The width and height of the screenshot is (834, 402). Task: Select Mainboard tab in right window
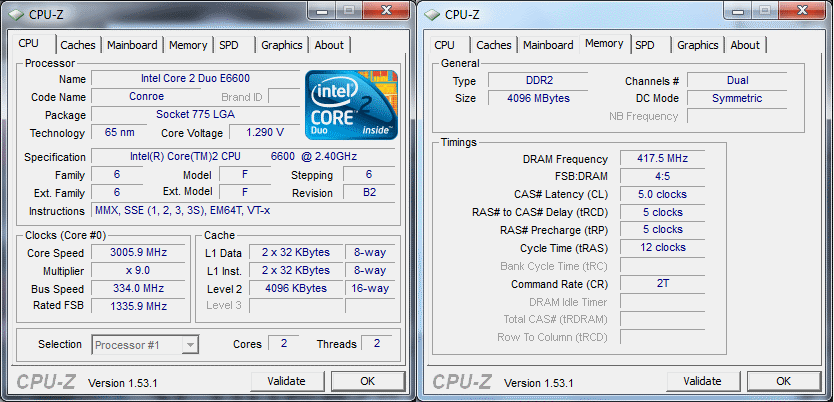click(x=548, y=45)
